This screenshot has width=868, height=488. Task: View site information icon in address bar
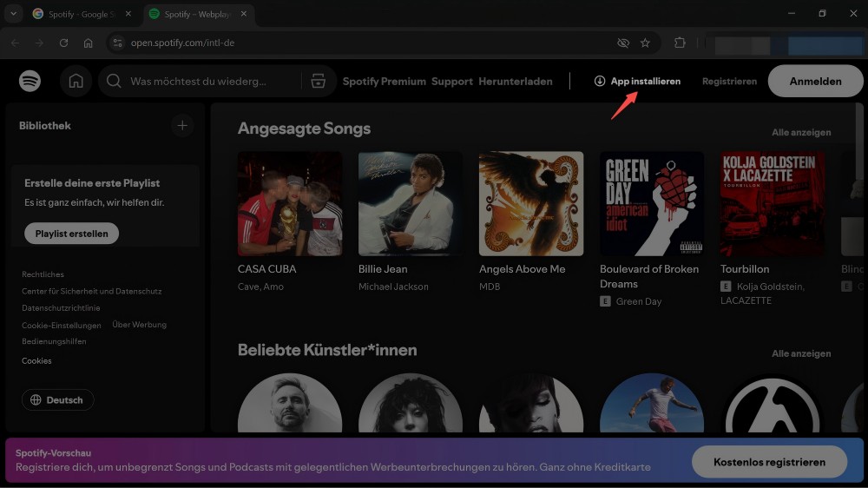117,43
